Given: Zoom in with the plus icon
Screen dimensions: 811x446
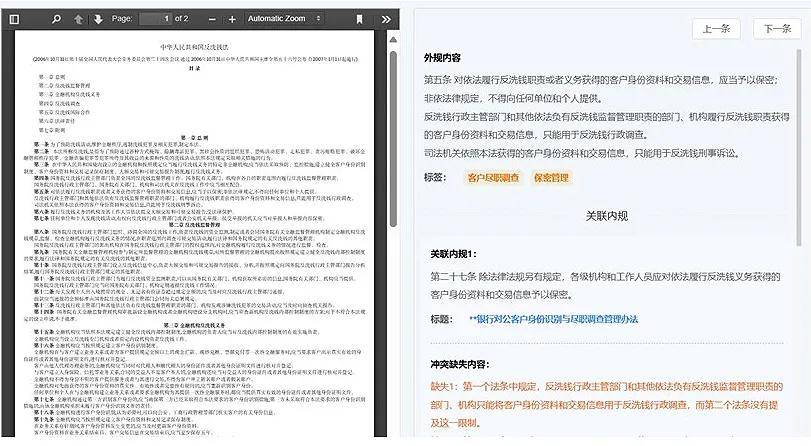Looking at the screenshot, I should (232, 19).
